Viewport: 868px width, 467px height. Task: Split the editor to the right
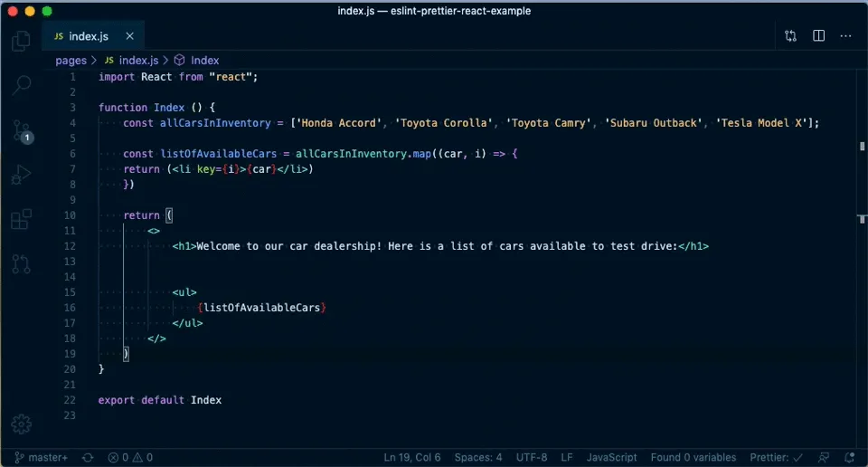point(818,36)
